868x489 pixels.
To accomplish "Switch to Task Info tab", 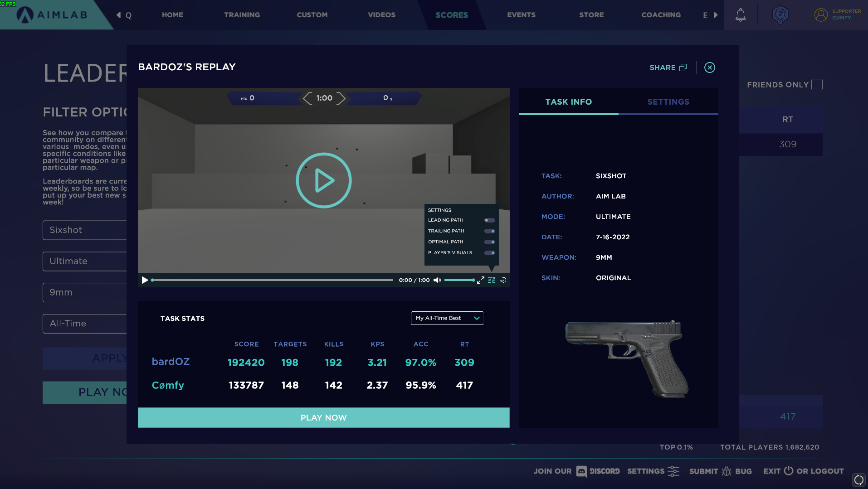I will pos(568,102).
